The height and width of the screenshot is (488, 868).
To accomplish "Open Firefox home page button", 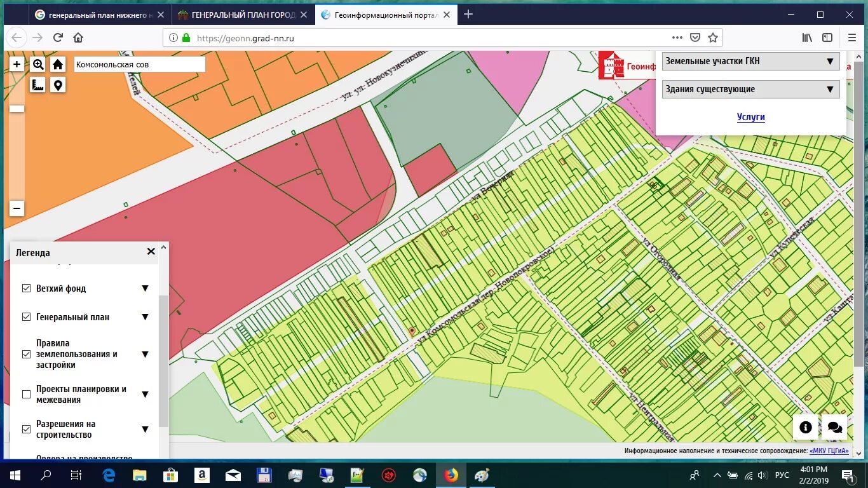I will coord(78,37).
